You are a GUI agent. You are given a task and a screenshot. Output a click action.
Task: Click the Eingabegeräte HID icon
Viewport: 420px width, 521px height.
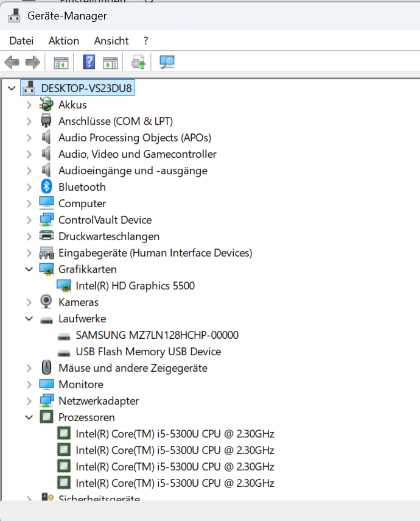click(x=46, y=253)
